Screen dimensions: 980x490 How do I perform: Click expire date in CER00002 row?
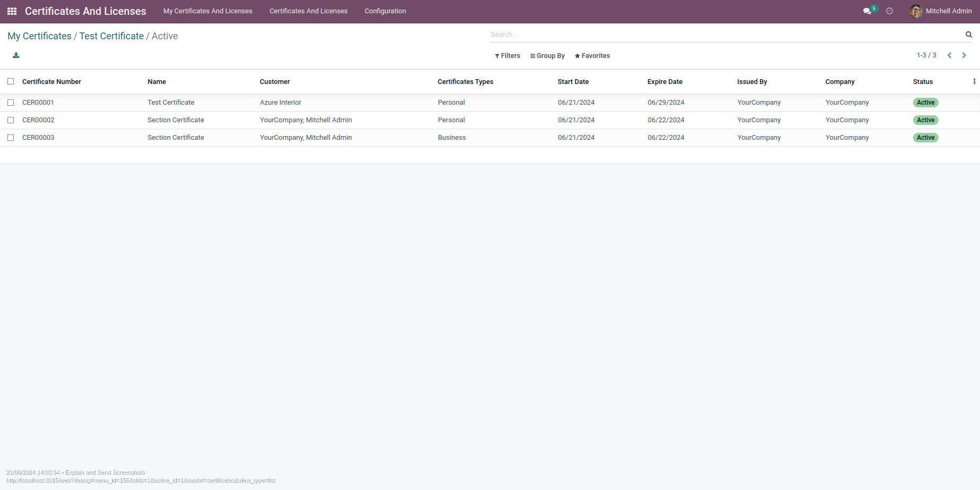point(666,120)
